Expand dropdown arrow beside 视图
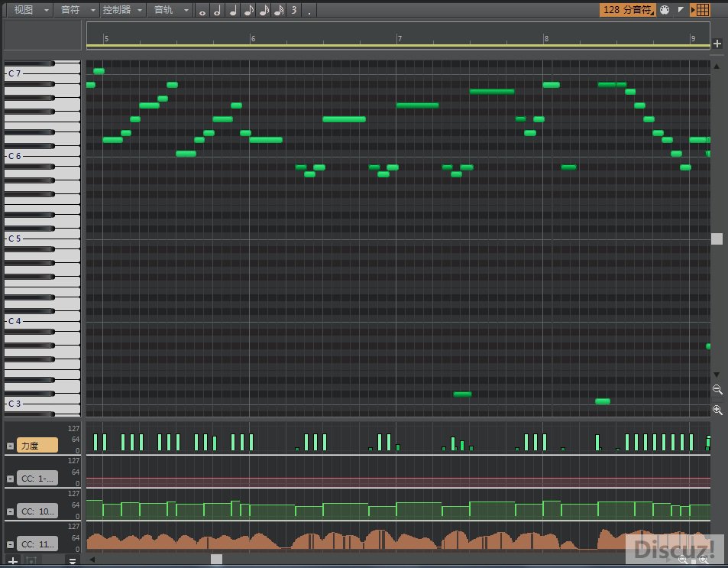Screen dimensions: 728x568 (x=47, y=10)
